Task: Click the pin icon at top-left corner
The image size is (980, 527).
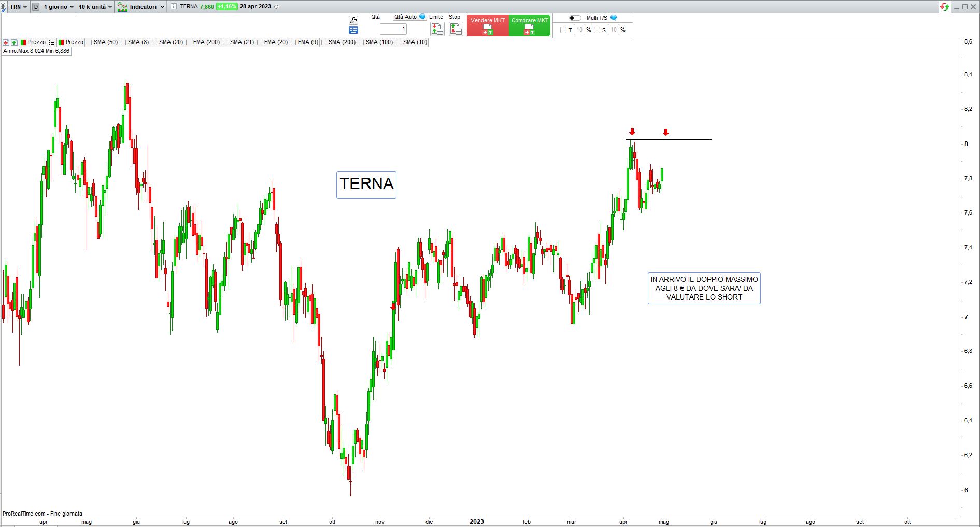Action: 3,7
